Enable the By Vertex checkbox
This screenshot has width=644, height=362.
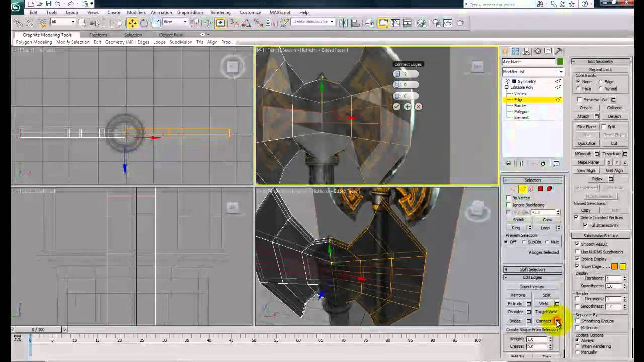(x=509, y=198)
